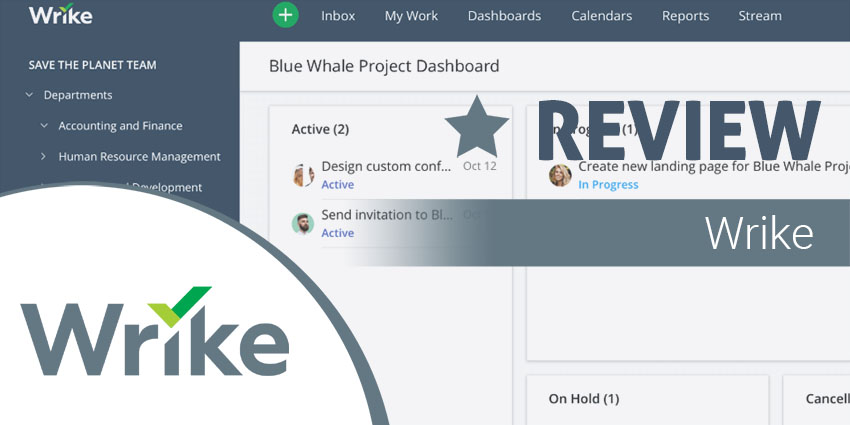Click the green plus create button
This screenshot has height=425, width=850.
tap(285, 15)
